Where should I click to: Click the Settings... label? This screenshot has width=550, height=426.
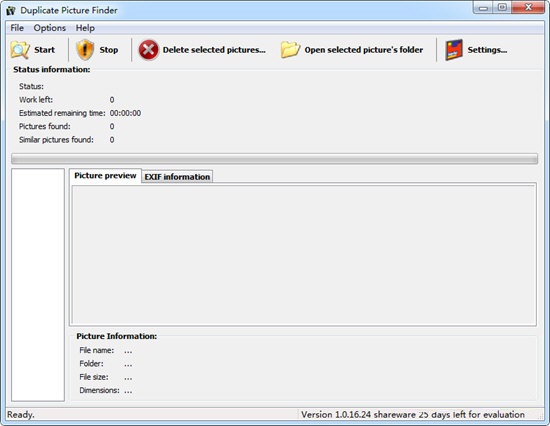(487, 50)
